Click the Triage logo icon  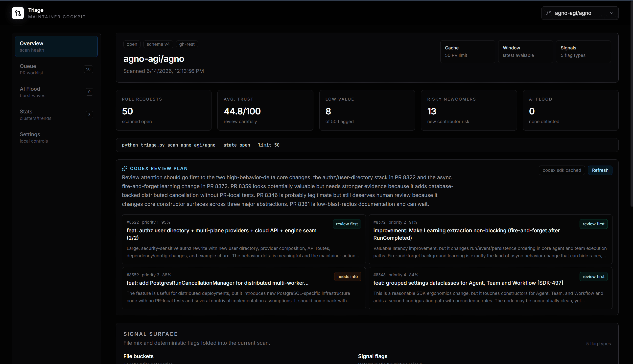tap(18, 13)
